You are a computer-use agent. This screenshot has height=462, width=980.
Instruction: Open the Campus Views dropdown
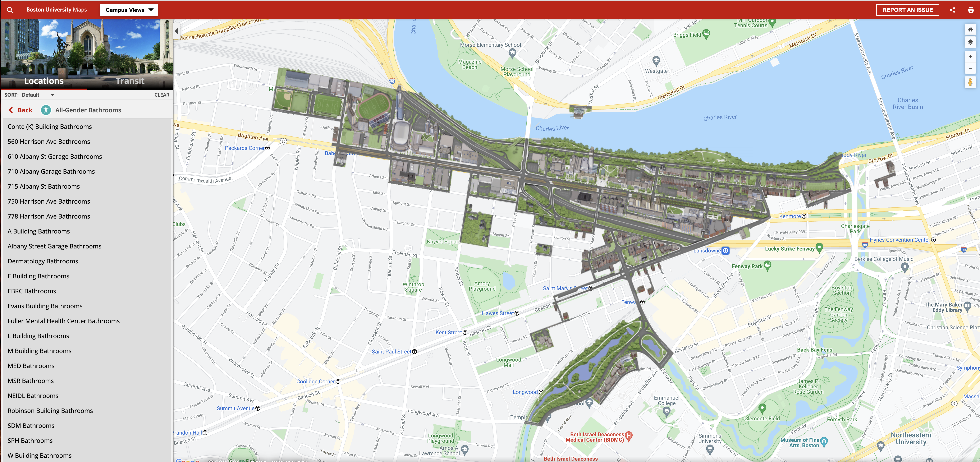tap(129, 10)
